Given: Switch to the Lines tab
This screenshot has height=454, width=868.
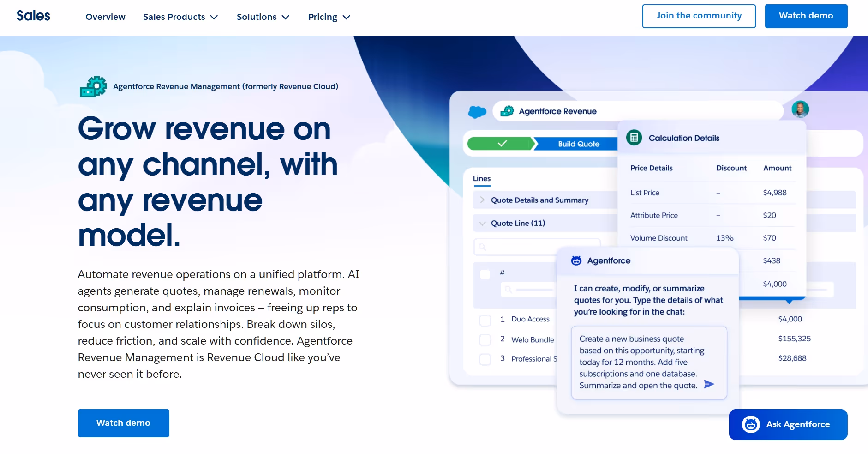Looking at the screenshot, I should (x=482, y=179).
